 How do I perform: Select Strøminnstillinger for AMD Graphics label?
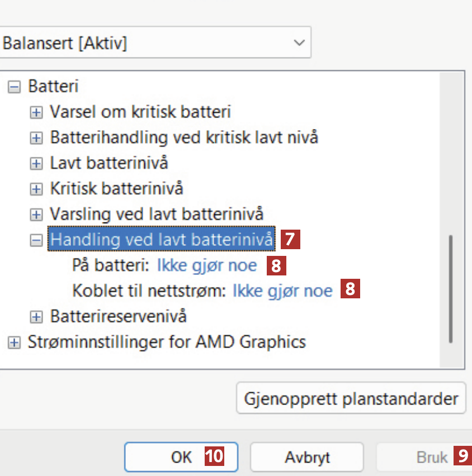tap(167, 342)
